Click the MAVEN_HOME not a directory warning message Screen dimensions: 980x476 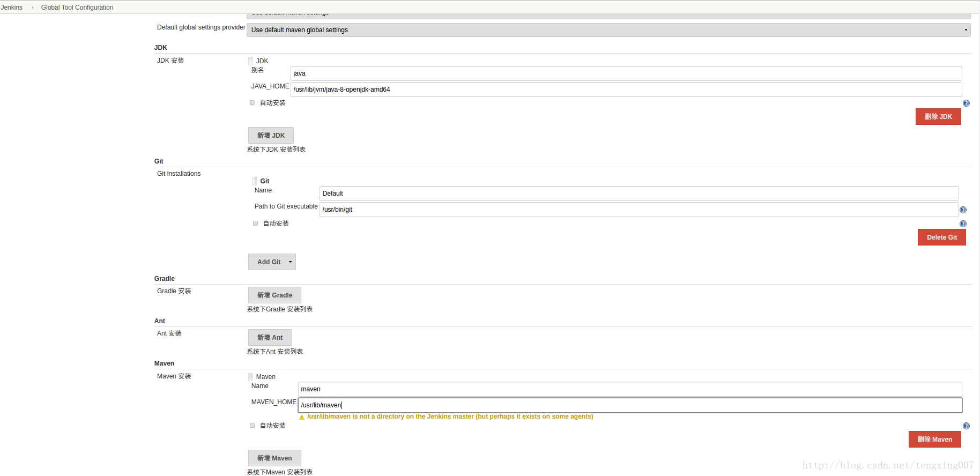click(x=450, y=416)
